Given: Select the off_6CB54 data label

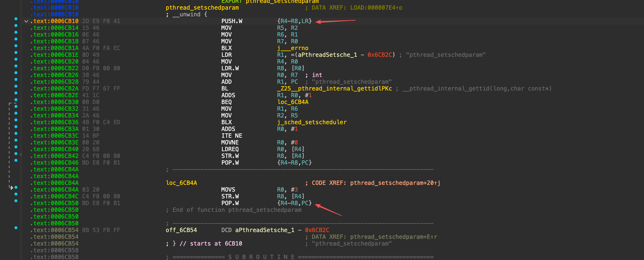Looking at the screenshot, I should [x=181, y=230].
